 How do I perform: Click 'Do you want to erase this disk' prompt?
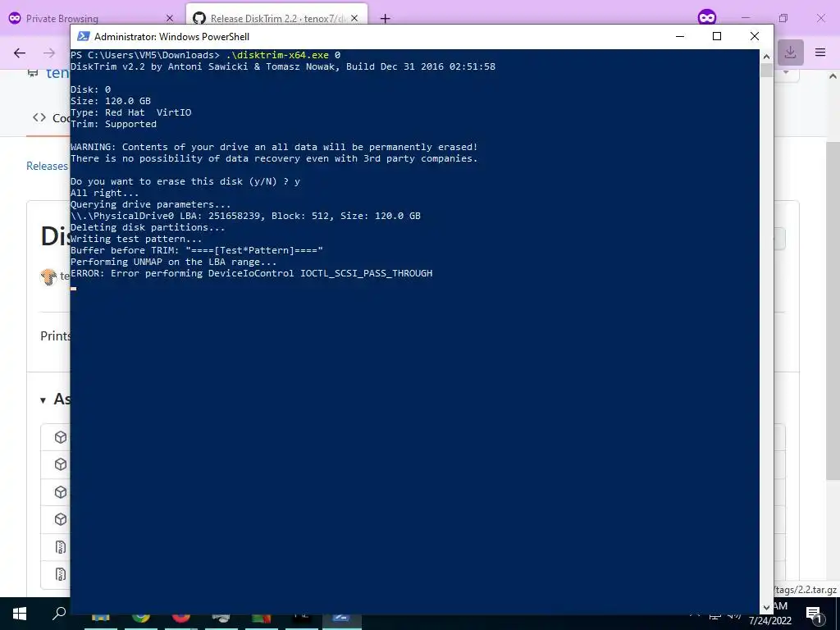[x=185, y=181]
